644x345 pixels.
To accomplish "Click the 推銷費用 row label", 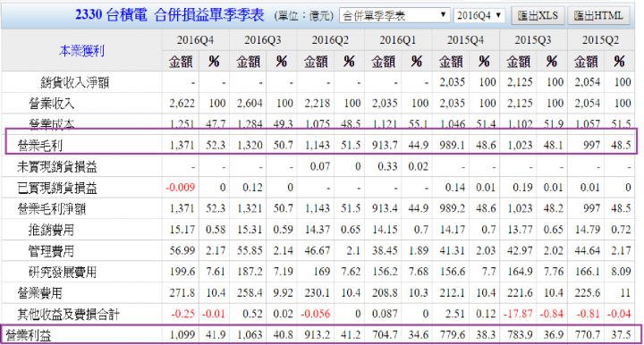I will click(51, 230).
